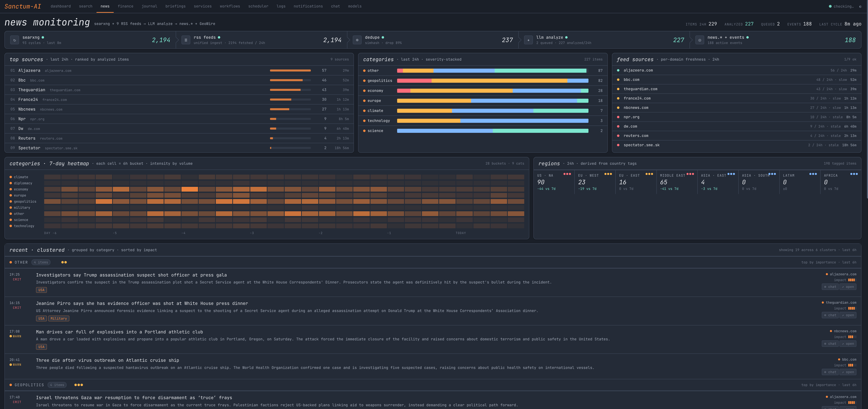Image resolution: width=868 pixels, height=409 pixels.
Task: Click the EU · WEST region card
Action: [595, 182]
